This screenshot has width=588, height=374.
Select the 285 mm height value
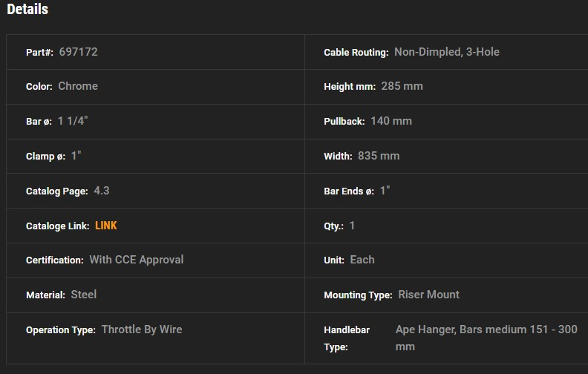click(x=402, y=86)
